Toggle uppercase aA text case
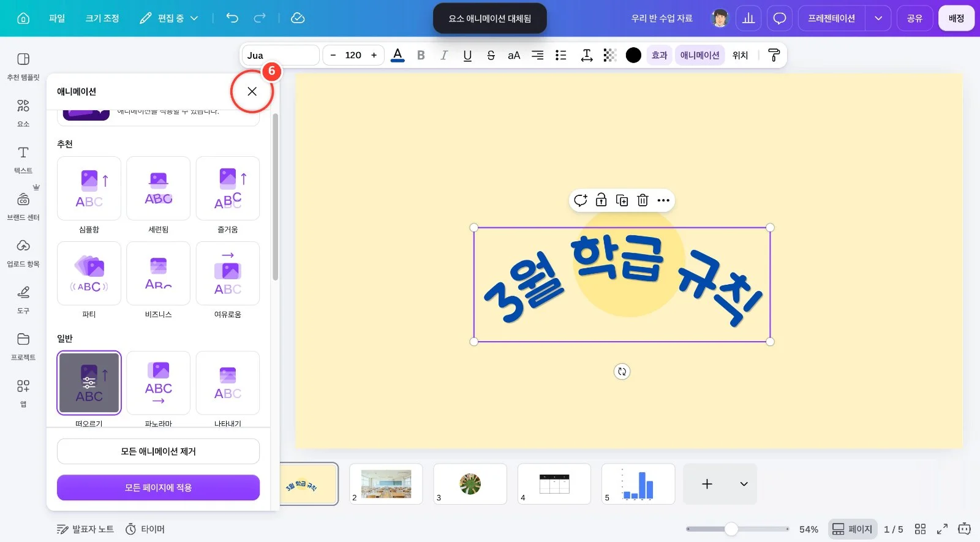Screen dimensions: 980x542 click(x=514, y=55)
